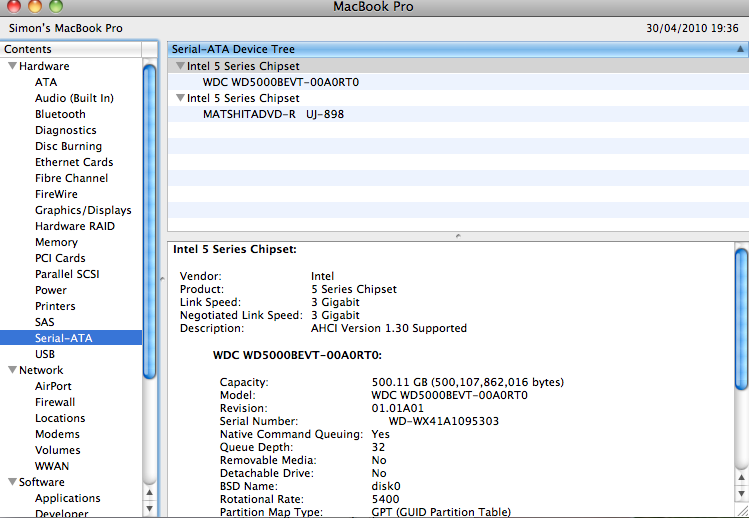Select Firewall under Network
749x518 pixels.
click(55, 402)
